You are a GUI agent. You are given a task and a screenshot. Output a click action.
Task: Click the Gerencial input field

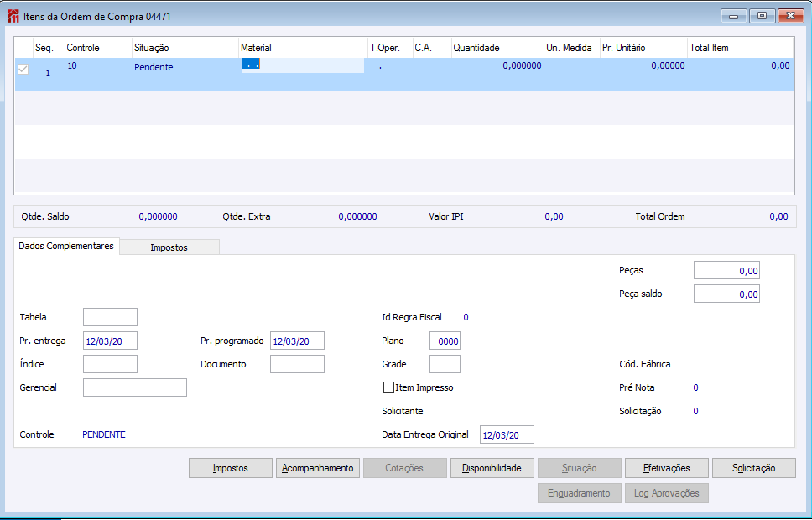point(135,387)
